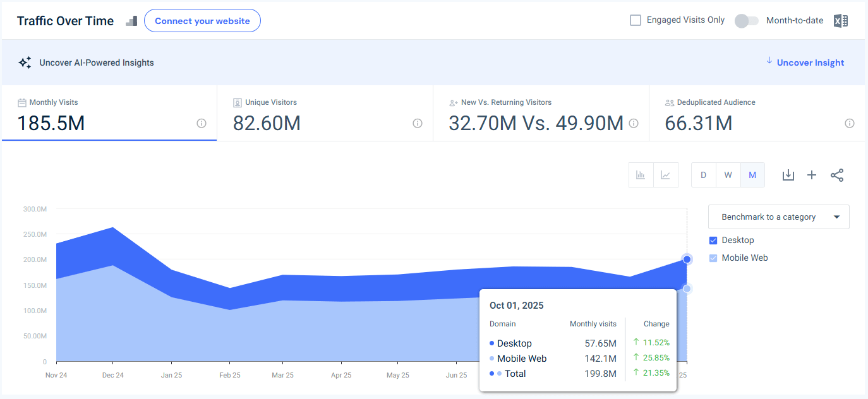
Task: Export data to Excel spreadsheet
Action: click(841, 20)
